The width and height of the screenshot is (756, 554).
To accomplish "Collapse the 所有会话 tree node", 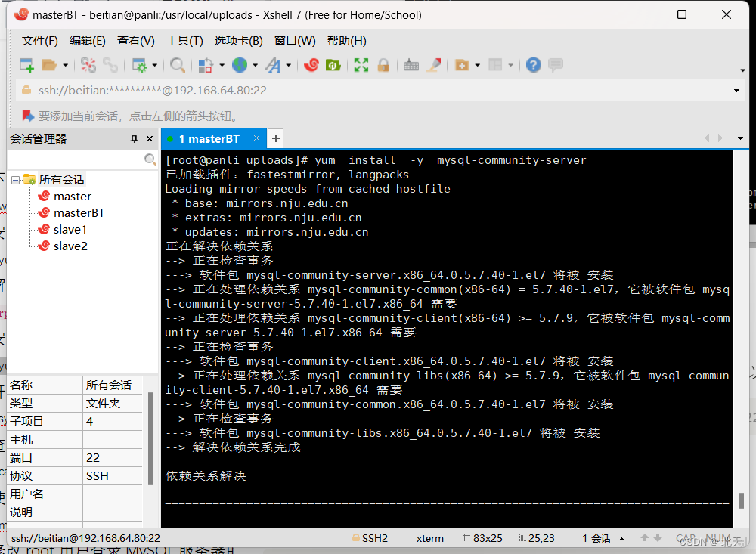I will point(15,180).
